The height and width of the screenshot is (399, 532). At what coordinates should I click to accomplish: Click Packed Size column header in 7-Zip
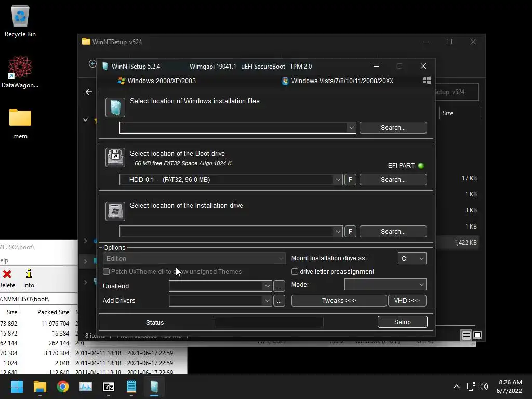53,312
